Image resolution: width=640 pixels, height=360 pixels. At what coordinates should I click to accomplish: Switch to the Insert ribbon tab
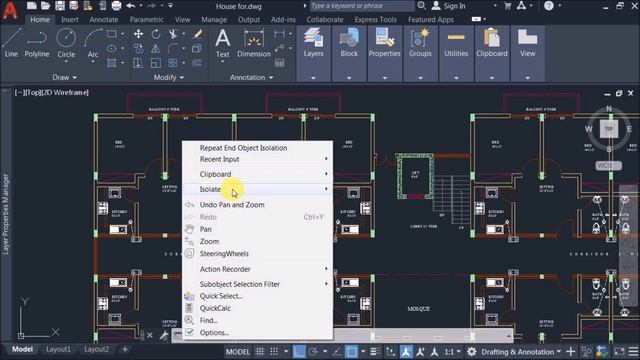tap(70, 19)
